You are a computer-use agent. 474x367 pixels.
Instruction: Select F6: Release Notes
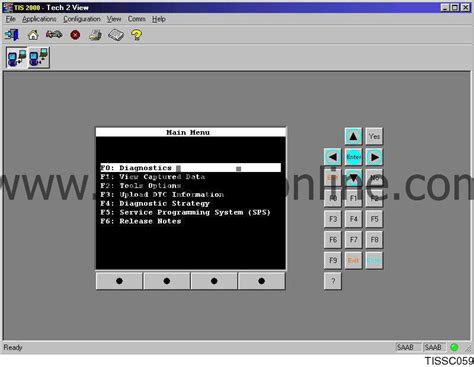141,221
